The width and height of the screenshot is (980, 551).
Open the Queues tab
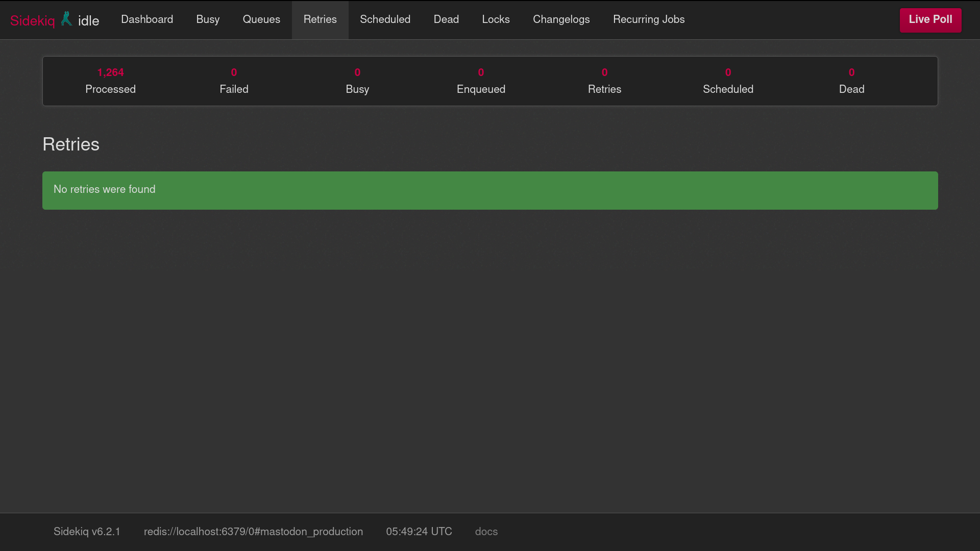[x=261, y=19]
